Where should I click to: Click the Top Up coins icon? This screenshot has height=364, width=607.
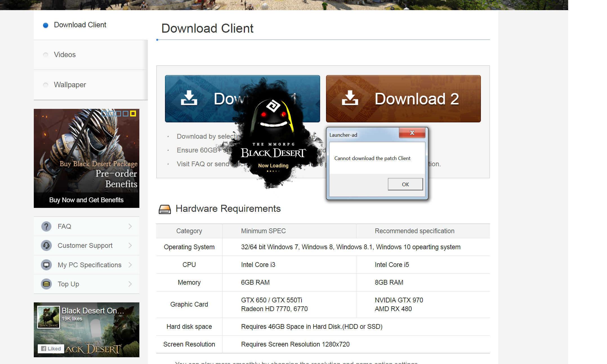46,284
